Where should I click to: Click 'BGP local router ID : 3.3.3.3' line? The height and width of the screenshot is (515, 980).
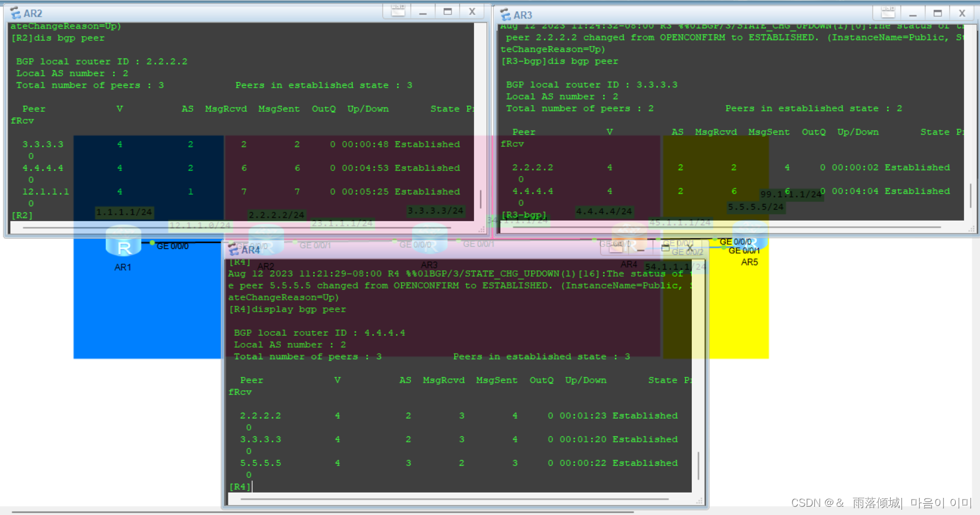(591, 85)
